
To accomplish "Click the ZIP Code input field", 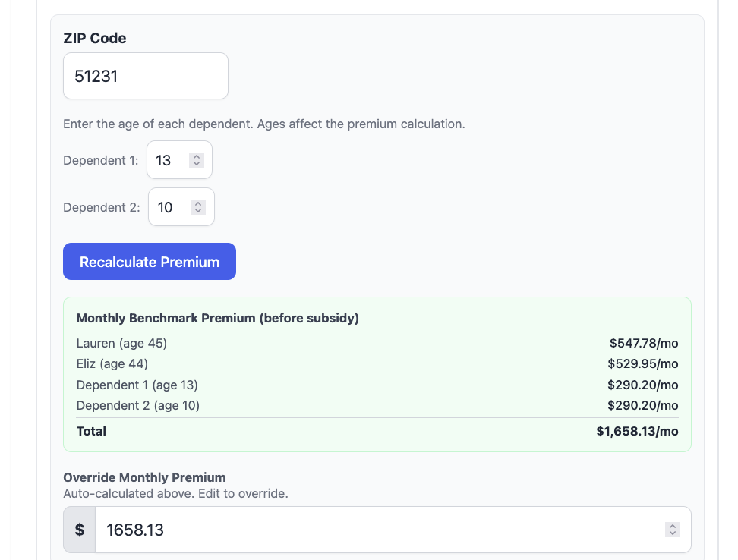I will (145, 76).
